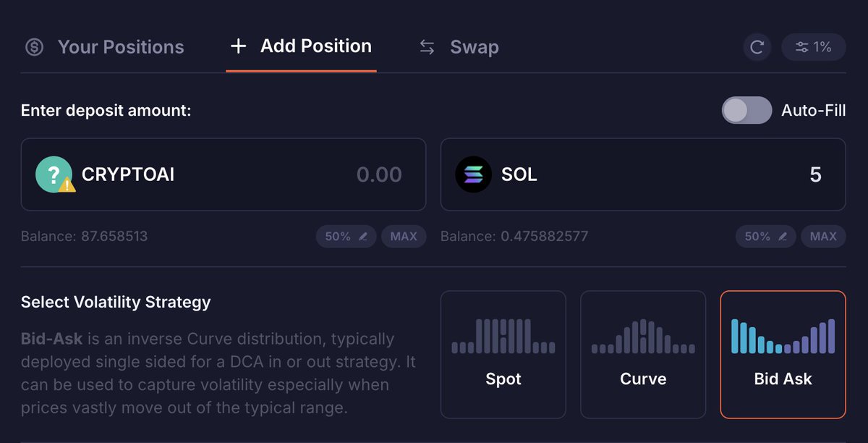Choose the Bid Ask strategy card
868x443 pixels.
[783, 354]
